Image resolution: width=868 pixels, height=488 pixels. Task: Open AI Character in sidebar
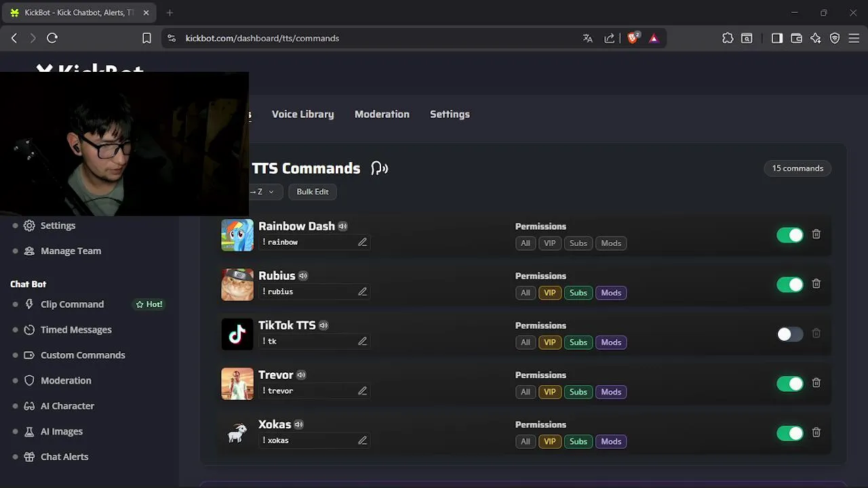[67, 406]
